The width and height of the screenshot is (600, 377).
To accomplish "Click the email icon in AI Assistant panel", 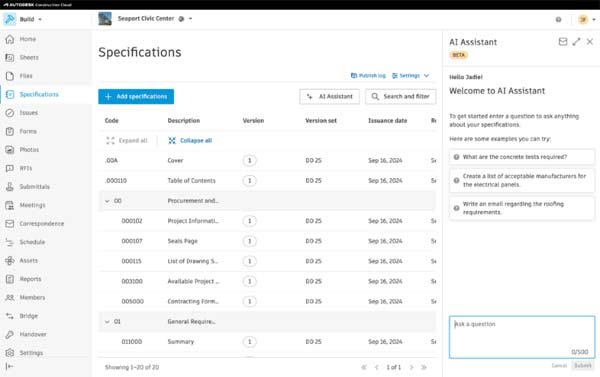I will (562, 42).
